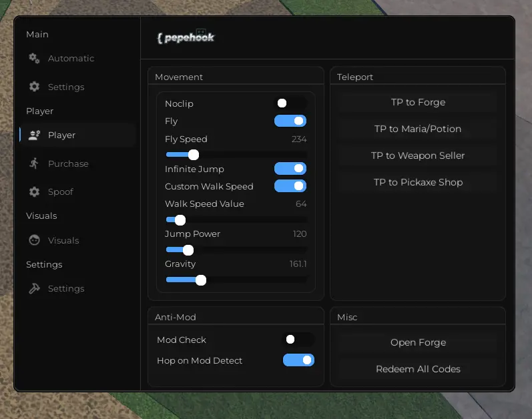Click the Fly Speed slider handle
Screen dimensions: 532x419
pyautogui.click(x=193, y=155)
